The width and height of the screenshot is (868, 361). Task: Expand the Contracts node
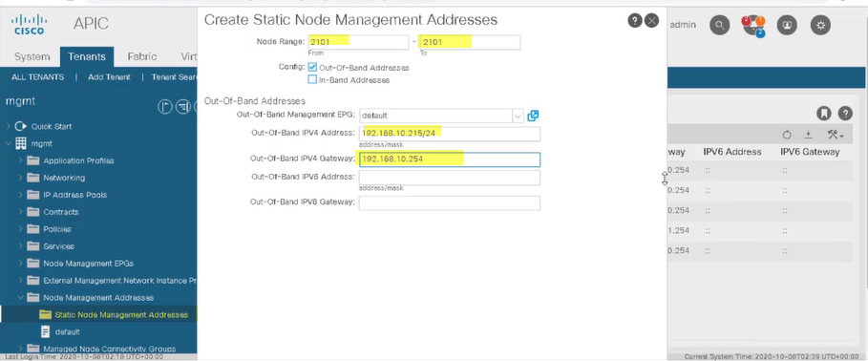[20, 212]
